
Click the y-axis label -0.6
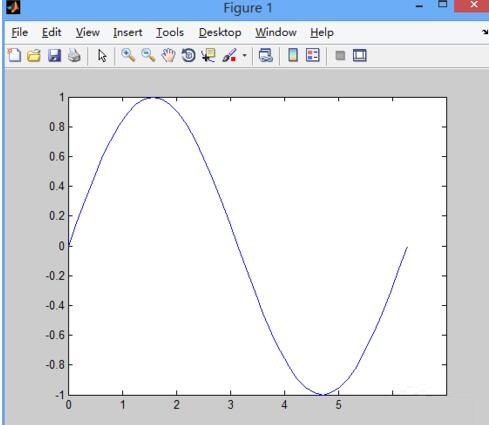[x=55, y=335]
